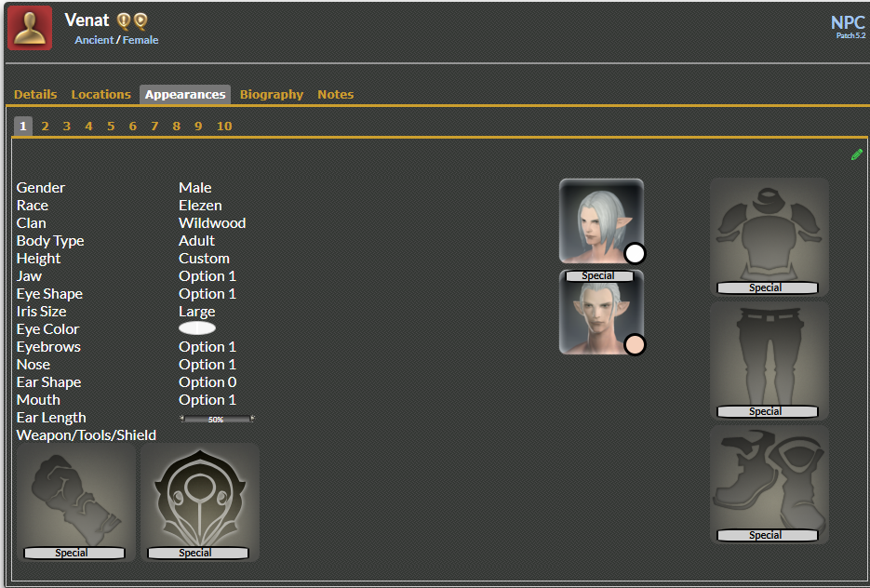Click the Special label under hairstyle portrait

(x=598, y=275)
